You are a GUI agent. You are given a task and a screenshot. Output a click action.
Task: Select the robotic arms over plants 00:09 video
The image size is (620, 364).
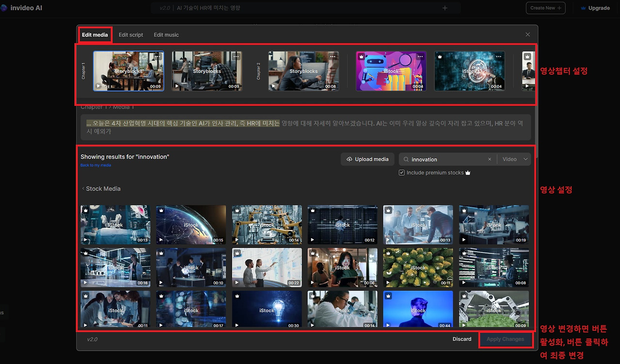coord(494,309)
